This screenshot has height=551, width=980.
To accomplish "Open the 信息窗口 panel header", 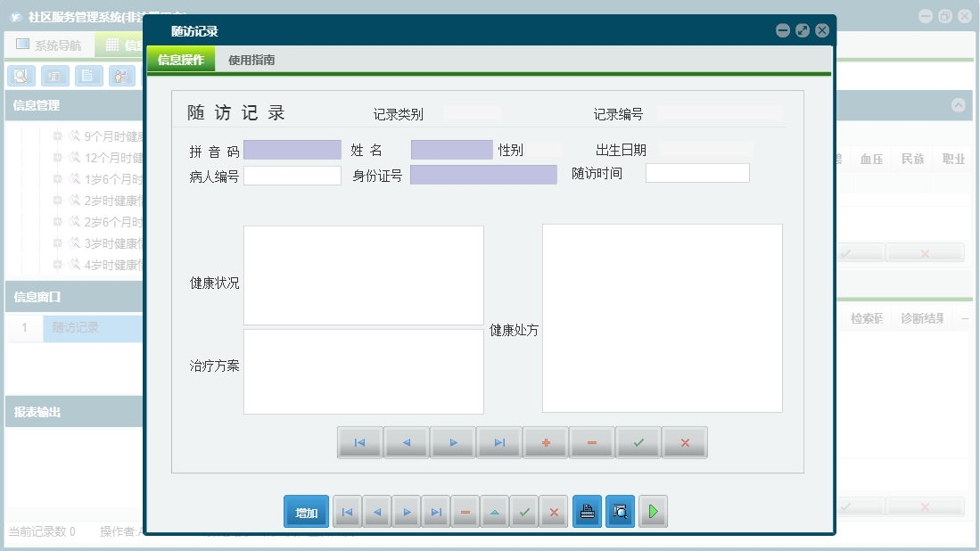I will point(74,297).
